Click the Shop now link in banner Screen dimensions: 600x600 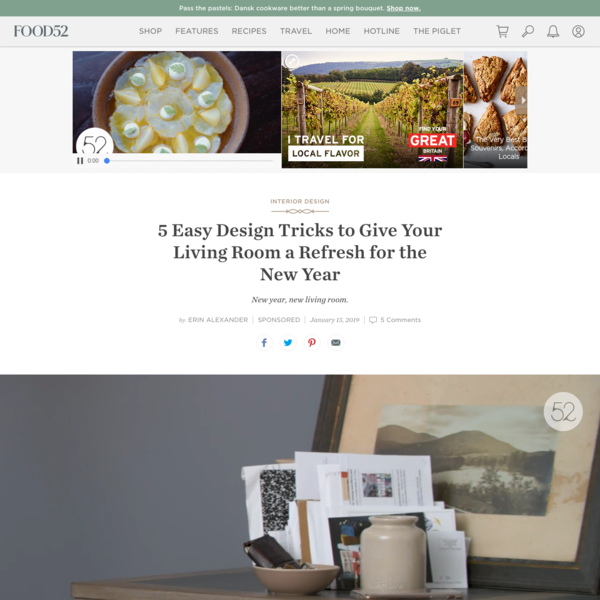coord(403,8)
